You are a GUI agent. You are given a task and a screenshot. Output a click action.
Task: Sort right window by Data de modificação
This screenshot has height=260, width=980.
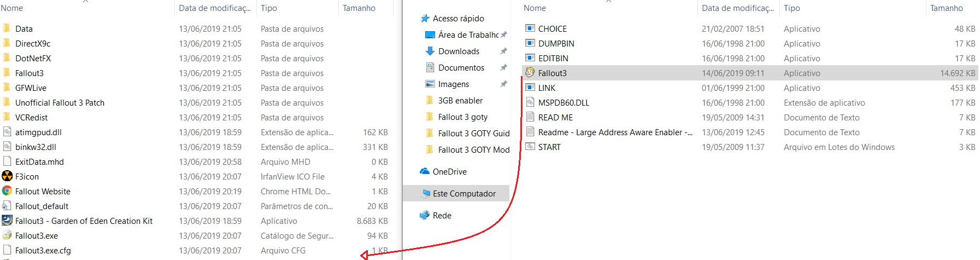738,8
